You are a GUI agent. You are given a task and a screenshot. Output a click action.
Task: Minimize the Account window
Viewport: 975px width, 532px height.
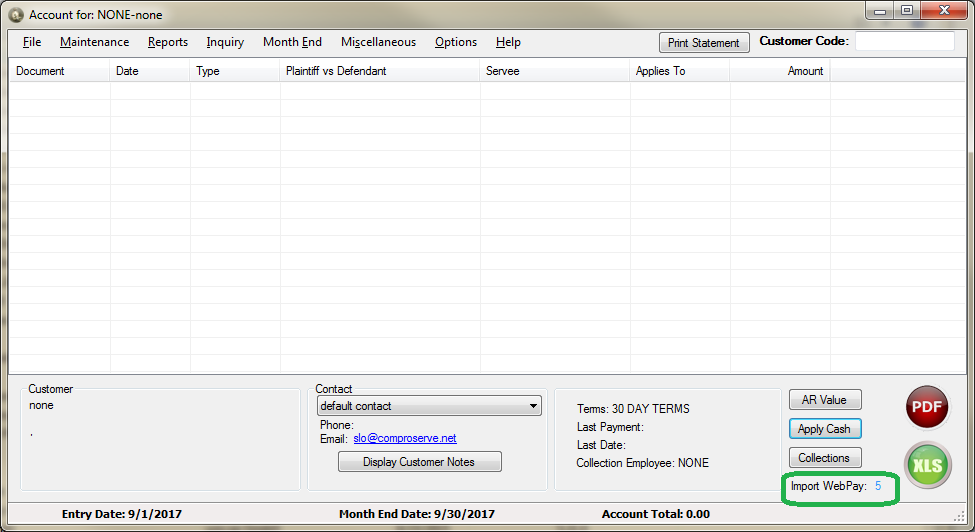(880, 11)
